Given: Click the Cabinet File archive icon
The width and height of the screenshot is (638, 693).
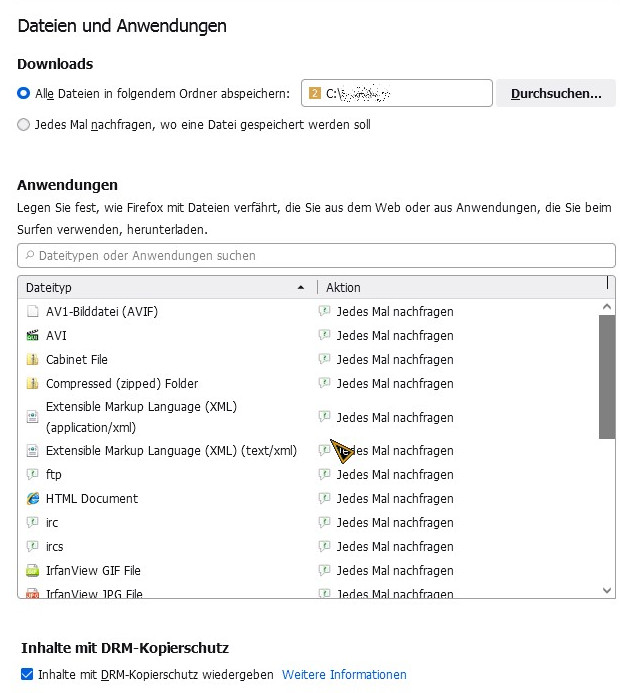Looking at the screenshot, I should (32, 360).
